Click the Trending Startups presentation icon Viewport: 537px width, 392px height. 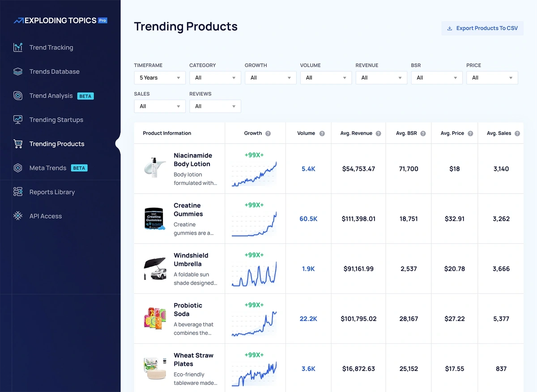coord(18,120)
